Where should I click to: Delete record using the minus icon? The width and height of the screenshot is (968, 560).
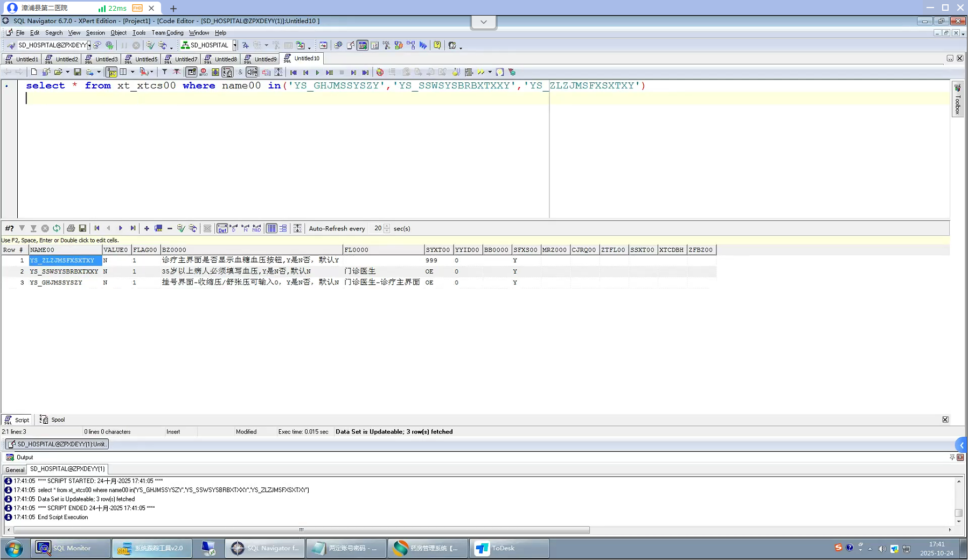click(x=170, y=228)
